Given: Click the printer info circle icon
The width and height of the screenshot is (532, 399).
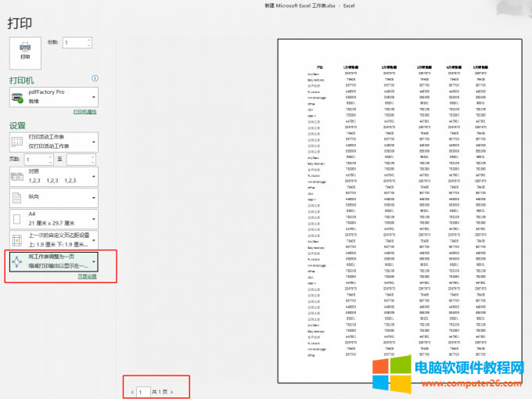Looking at the screenshot, I should [95, 79].
